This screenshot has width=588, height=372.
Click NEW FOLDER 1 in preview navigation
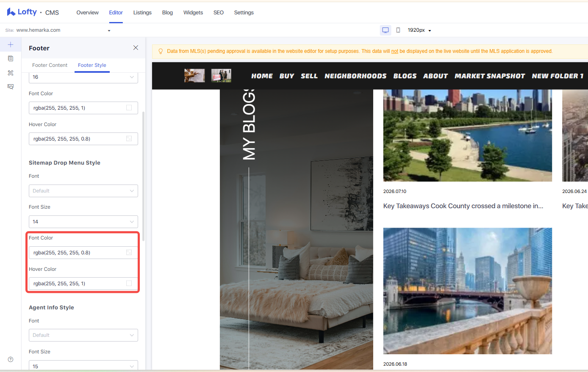pos(557,76)
